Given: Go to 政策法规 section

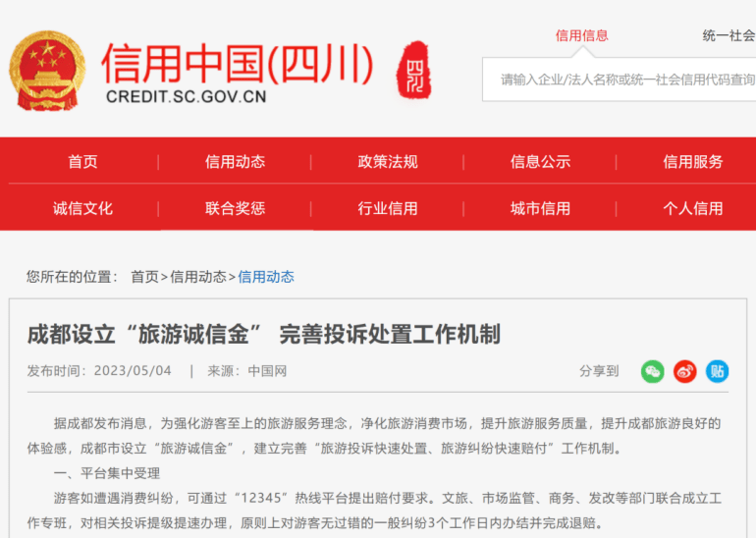Looking at the screenshot, I should point(388,161).
